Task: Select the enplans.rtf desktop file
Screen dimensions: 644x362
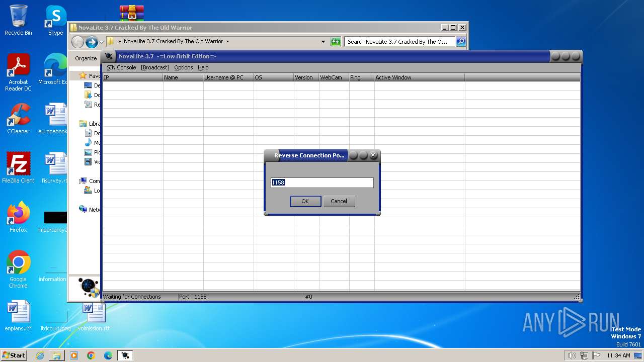Action: 18,316
